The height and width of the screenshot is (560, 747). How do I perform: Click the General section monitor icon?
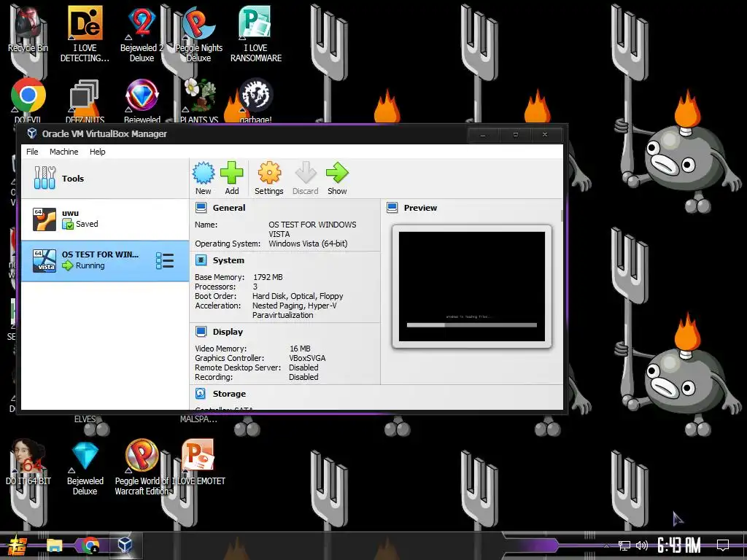(201, 208)
